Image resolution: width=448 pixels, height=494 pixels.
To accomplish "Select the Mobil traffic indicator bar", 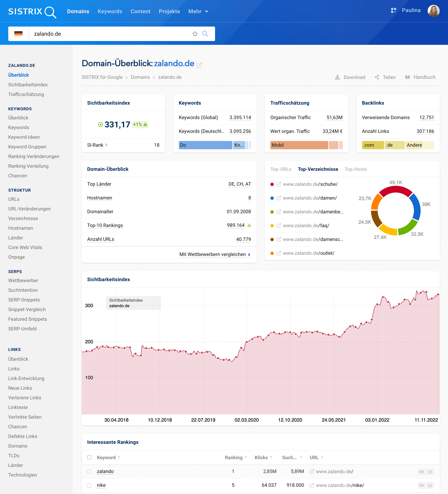I will [x=299, y=145].
